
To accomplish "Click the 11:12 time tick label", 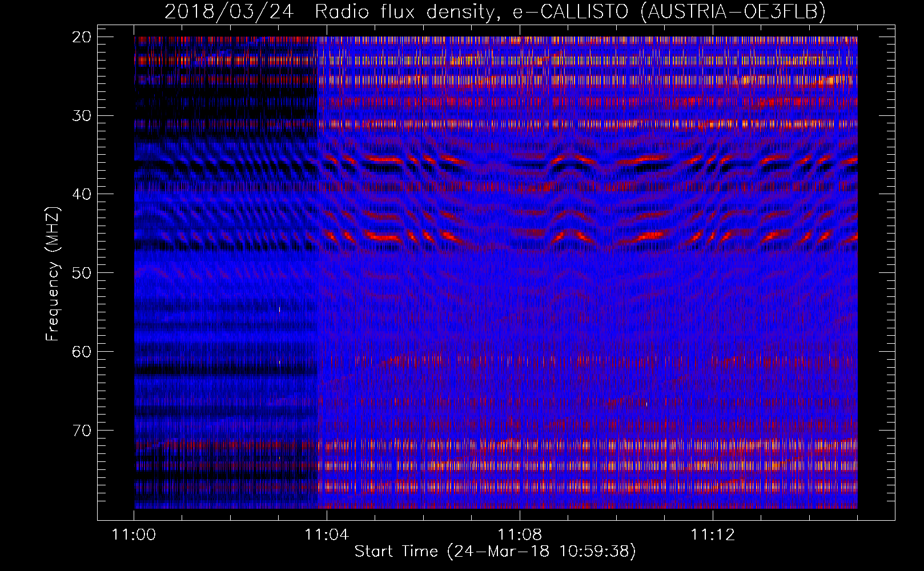I will [x=713, y=535].
